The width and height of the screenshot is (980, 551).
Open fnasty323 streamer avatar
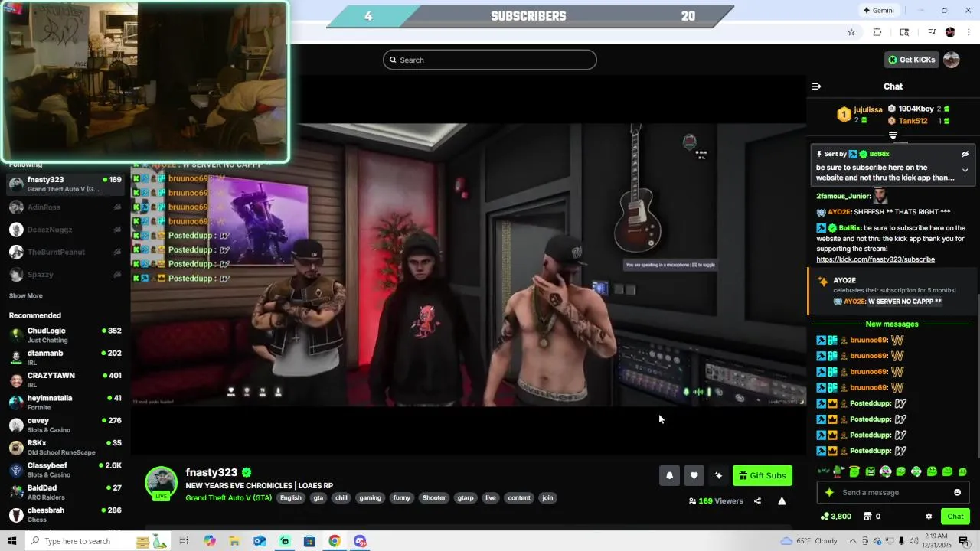coord(161,483)
